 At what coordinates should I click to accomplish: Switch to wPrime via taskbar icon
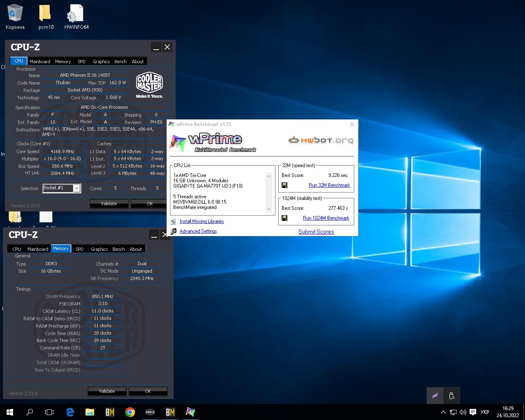click(x=190, y=412)
